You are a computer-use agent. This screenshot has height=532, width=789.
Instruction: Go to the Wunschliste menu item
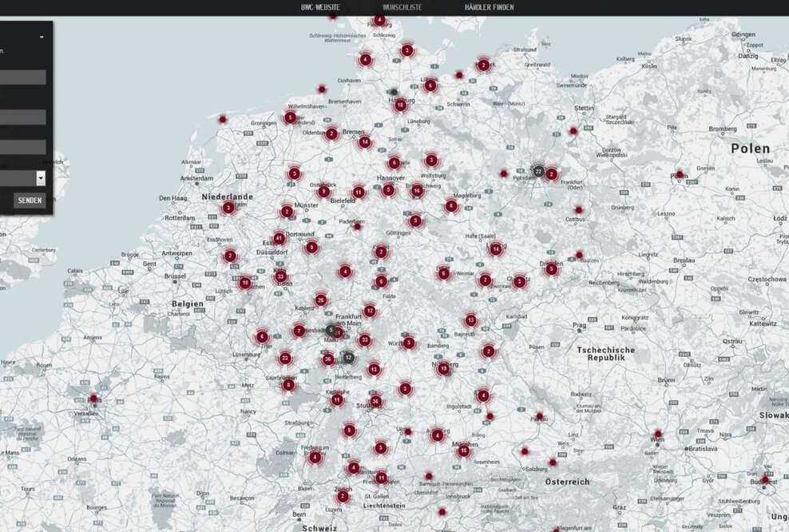402,7
